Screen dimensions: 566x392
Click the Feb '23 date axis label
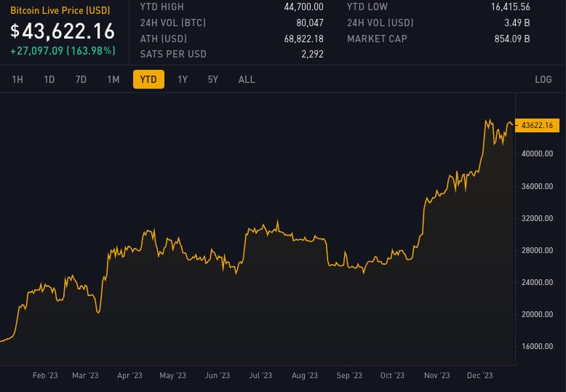45,375
